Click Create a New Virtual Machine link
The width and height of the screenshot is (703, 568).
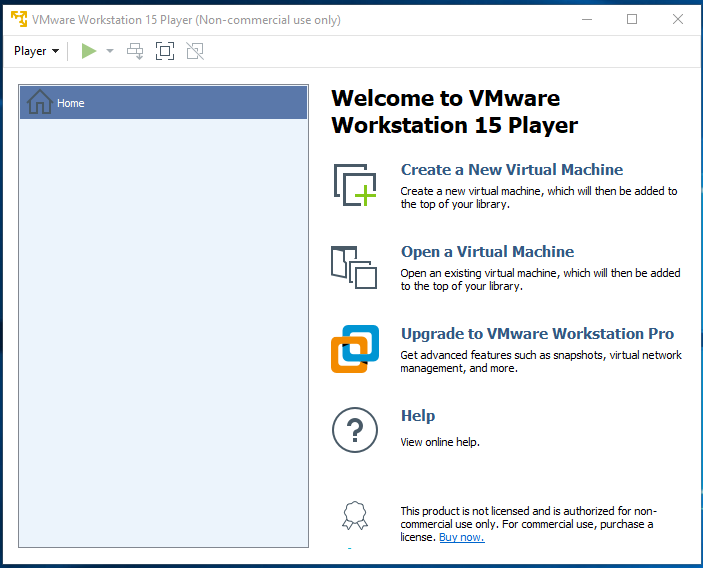[x=512, y=169]
